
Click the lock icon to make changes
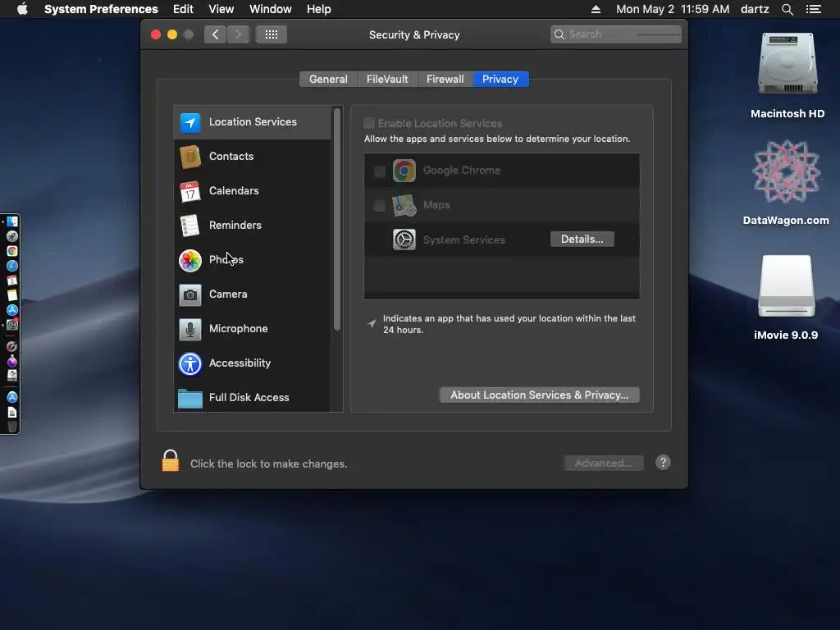[x=171, y=461]
